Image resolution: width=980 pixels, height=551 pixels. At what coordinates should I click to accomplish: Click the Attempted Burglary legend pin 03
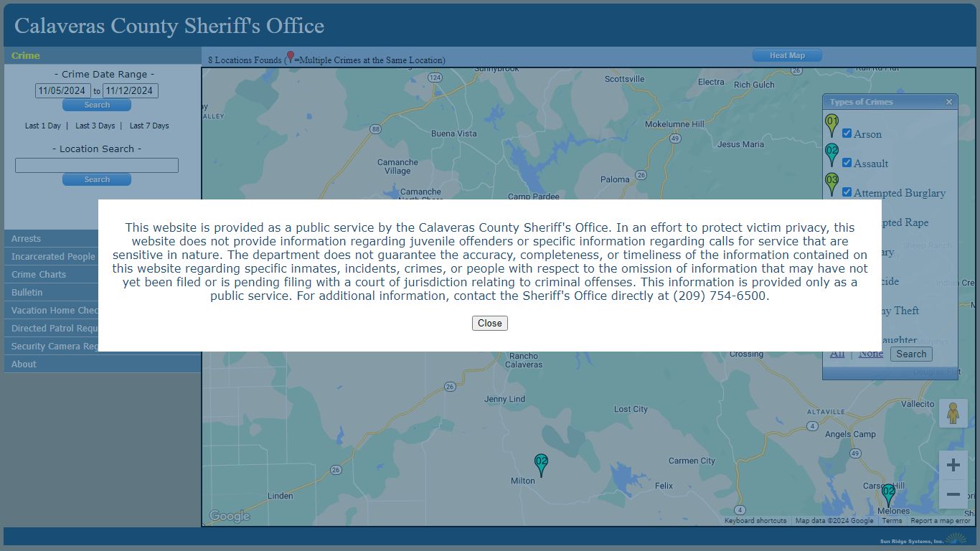tap(831, 184)
